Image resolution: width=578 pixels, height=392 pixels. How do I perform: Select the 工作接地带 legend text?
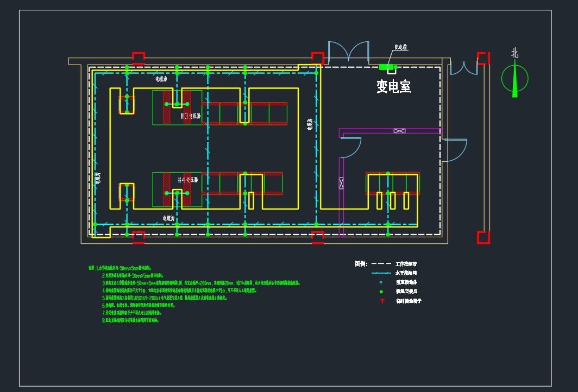coord(406,264)
